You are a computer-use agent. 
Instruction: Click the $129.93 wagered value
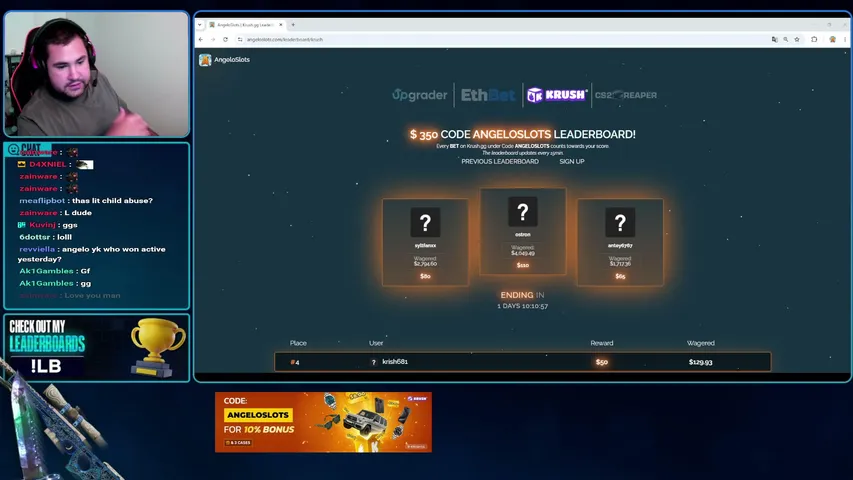pyautogui.click(x=701, y=362)
